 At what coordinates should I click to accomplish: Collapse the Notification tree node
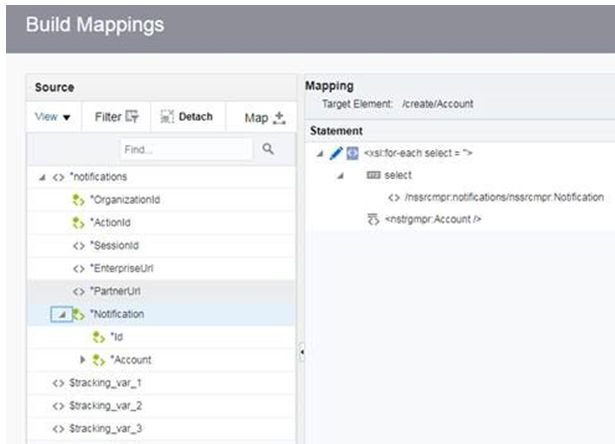pos(62,314)
